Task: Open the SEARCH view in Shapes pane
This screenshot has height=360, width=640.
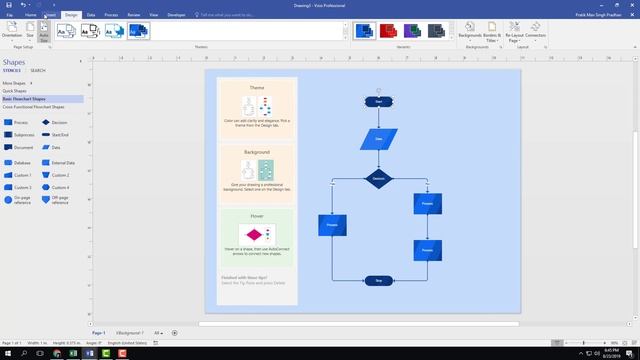Action: 38,71
